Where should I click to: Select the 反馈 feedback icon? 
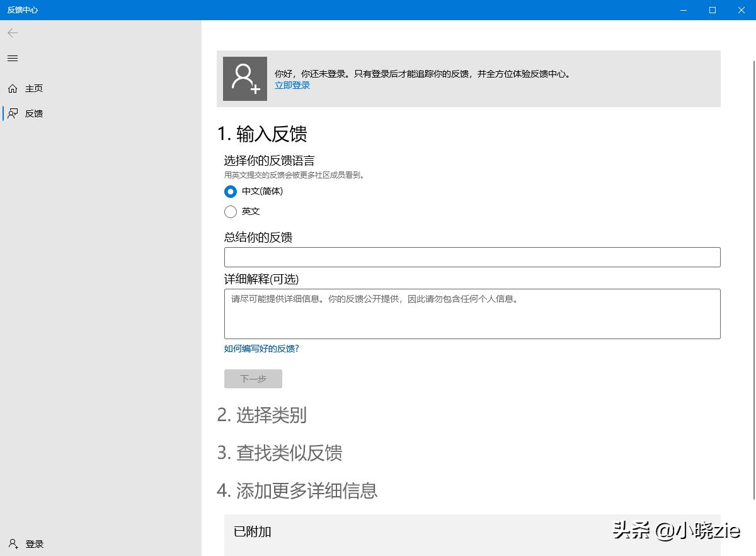(13, 113)
